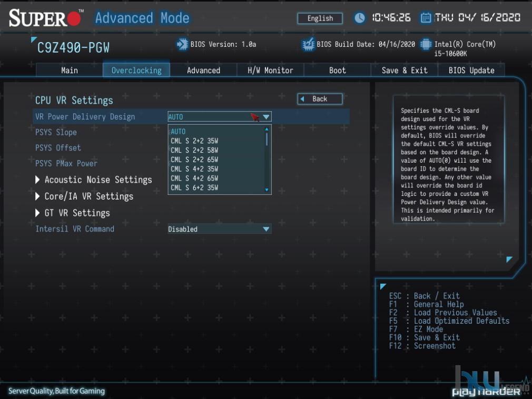Click the BIOS Version chip icon
Image resolution: width=532 pixels, height=399 pixels.
tap(182, 44)
